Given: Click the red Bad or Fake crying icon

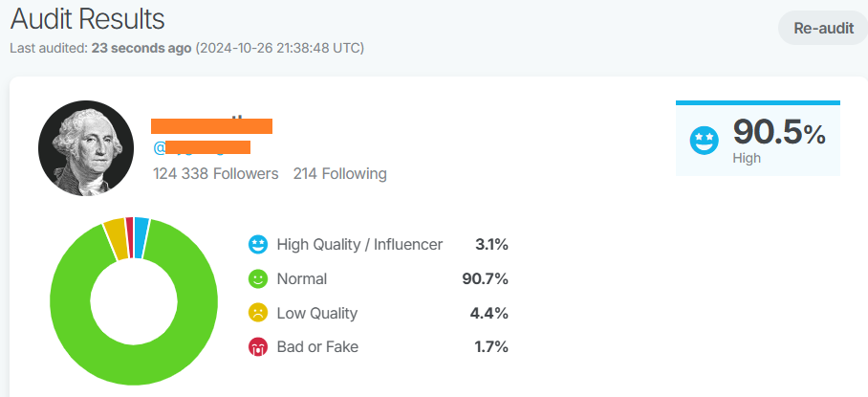Looking at the screenshot, I should [258, 347].
